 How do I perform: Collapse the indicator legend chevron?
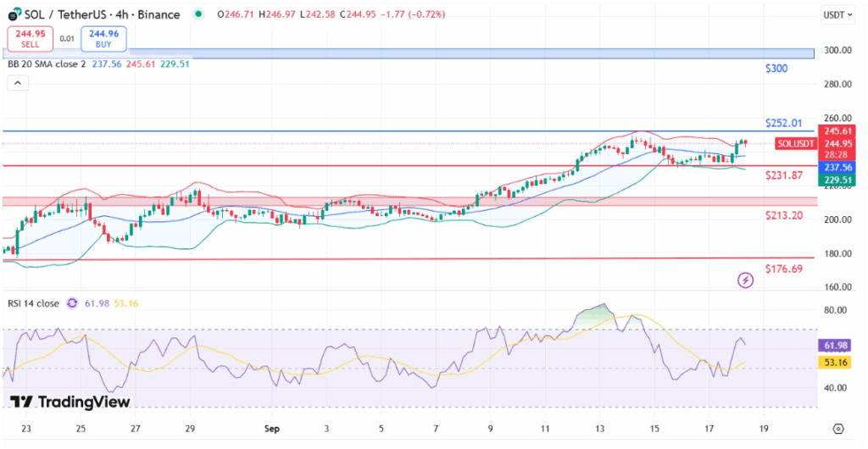(18, 84)
